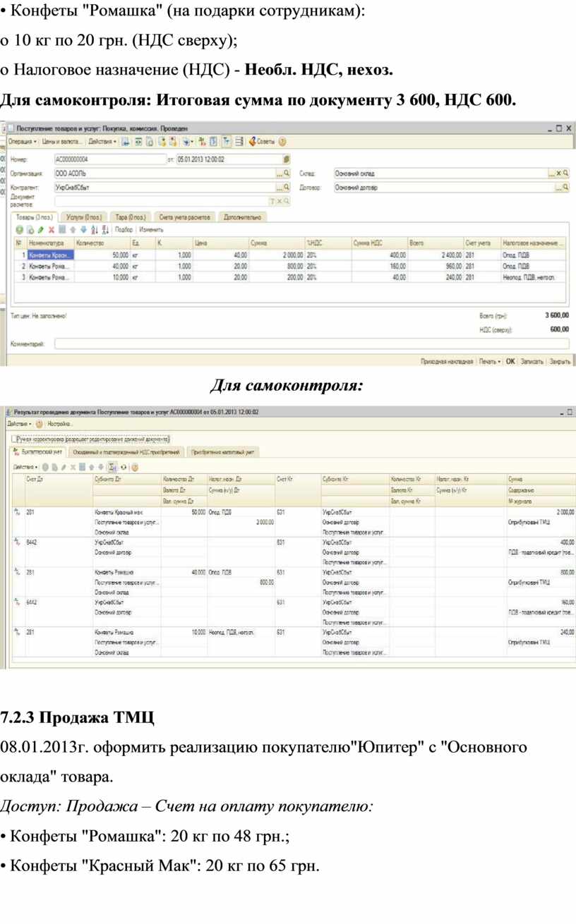
Task: Click the Номенклатура column header
Action: coord(49,243)
